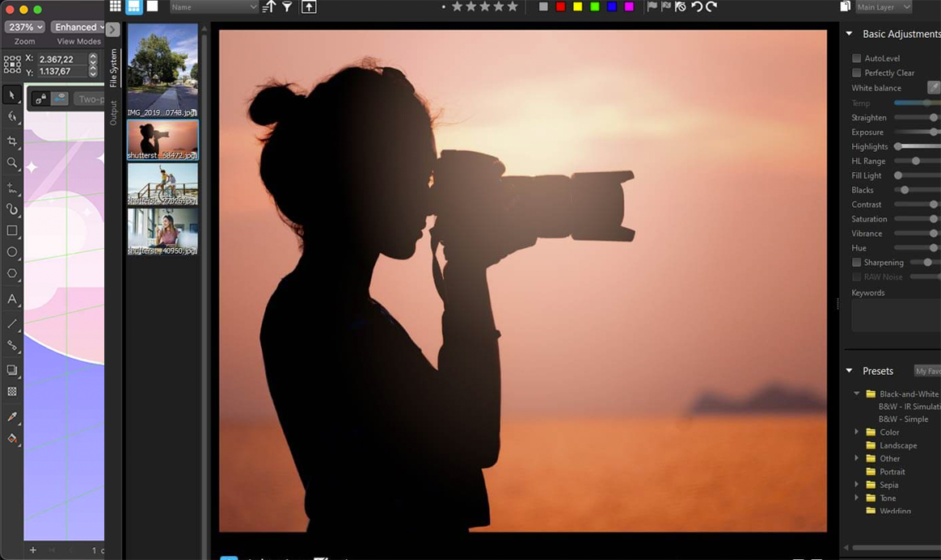The image size is (941, 560).
Task: Enable the Perfectly Clear checkbox
Action: pyautogui.click(x=856, y=73)
